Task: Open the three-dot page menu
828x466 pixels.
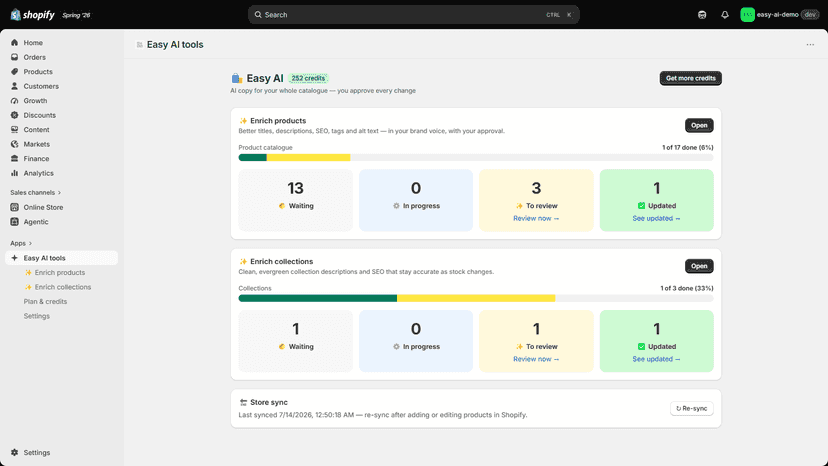Action: 810,45
